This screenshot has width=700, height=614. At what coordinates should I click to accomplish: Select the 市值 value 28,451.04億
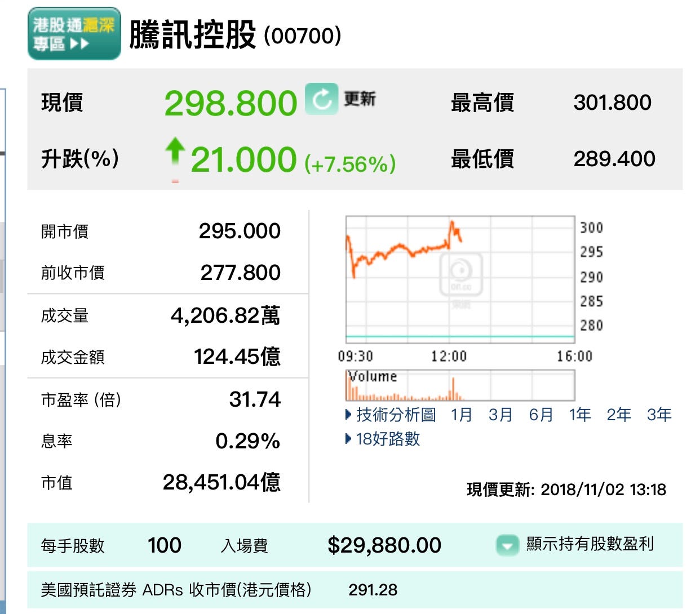click(x=221, y=482)
